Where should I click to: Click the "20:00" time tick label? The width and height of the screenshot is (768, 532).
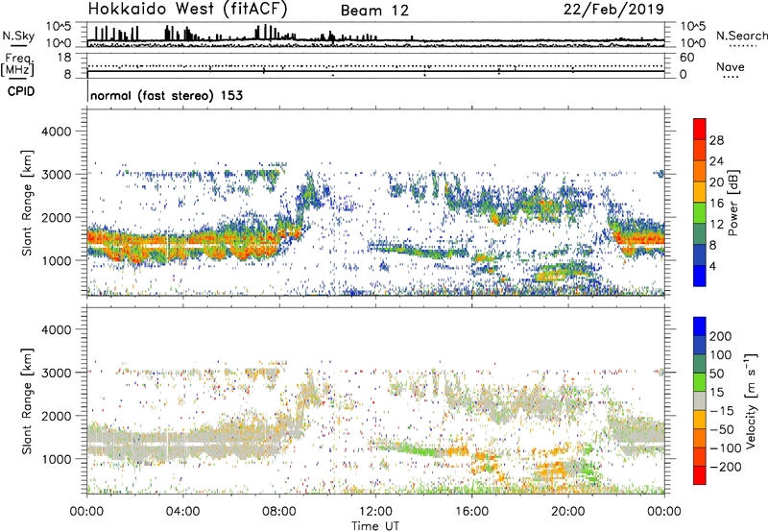point(568,512)
